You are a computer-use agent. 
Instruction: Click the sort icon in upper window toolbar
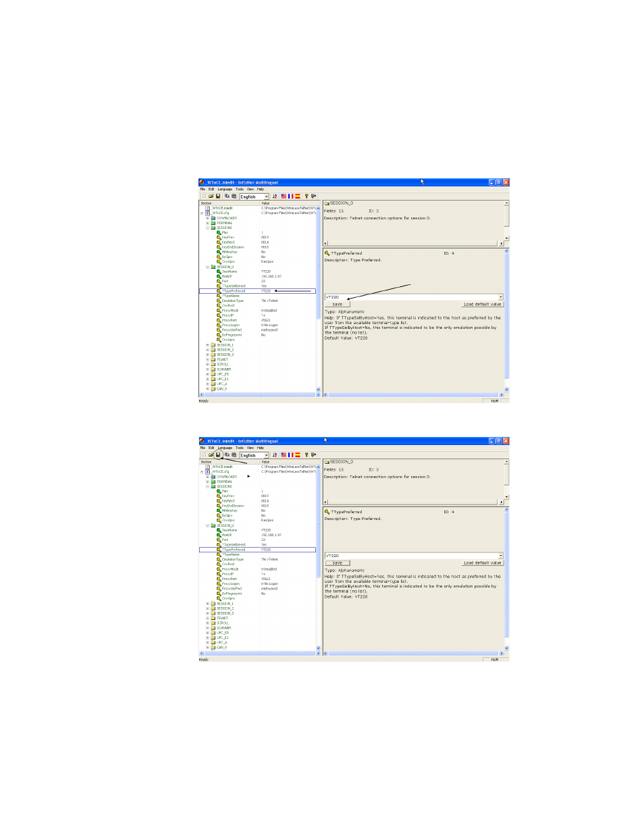click(275, 197)
